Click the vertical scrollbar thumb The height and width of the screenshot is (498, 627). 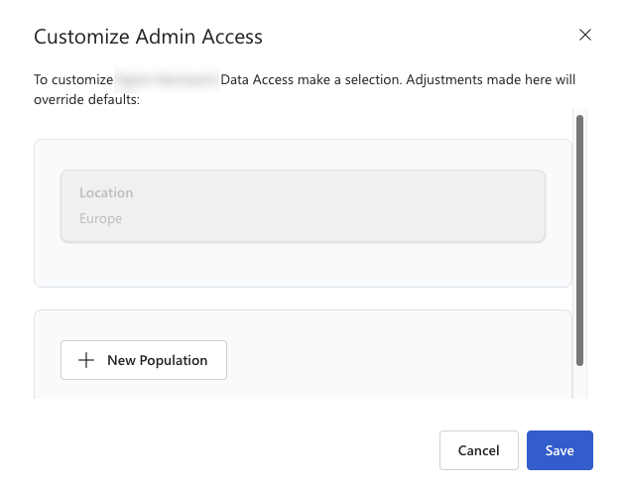coord(579,240)
